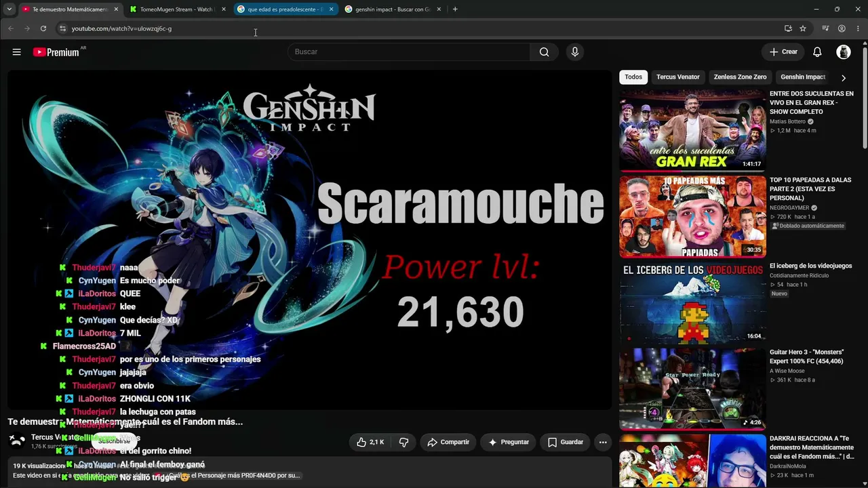Screen dimensions: 868x488
Task: Visit the NEGROGAYMER channel
Action: (789, 208)
